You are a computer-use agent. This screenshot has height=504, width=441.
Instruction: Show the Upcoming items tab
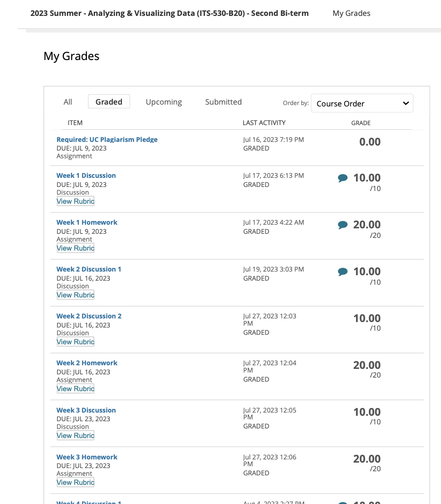coord(164,102)
